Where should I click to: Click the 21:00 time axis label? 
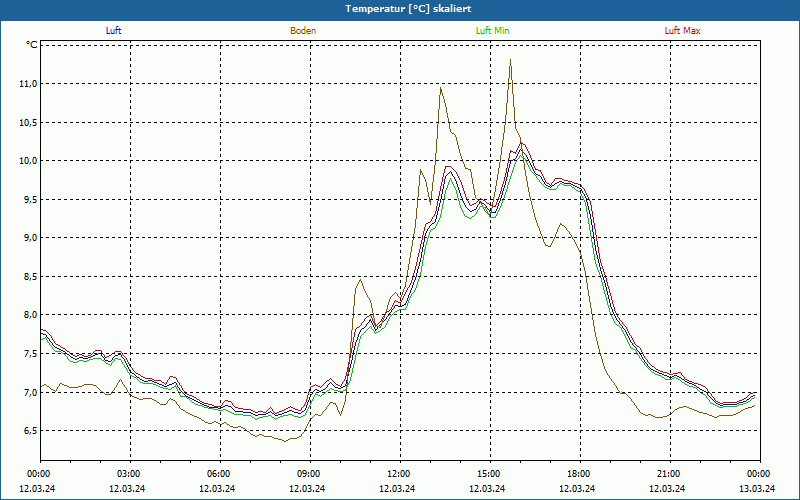(x=670, y=474)
